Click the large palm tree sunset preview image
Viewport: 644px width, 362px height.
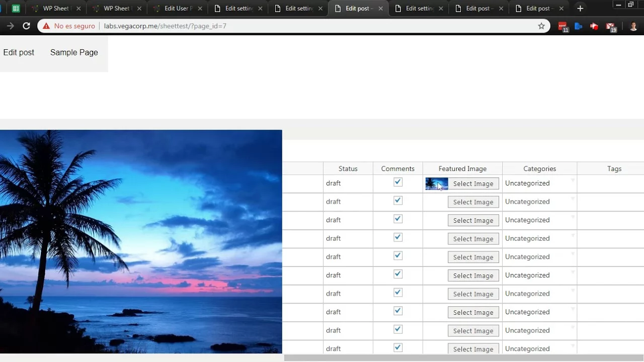click(x=141, y=242)
